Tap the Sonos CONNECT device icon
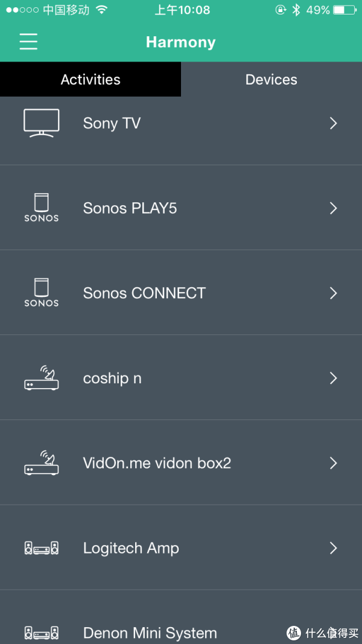Viewport: 362px width, 644px height. coord(41,293)
